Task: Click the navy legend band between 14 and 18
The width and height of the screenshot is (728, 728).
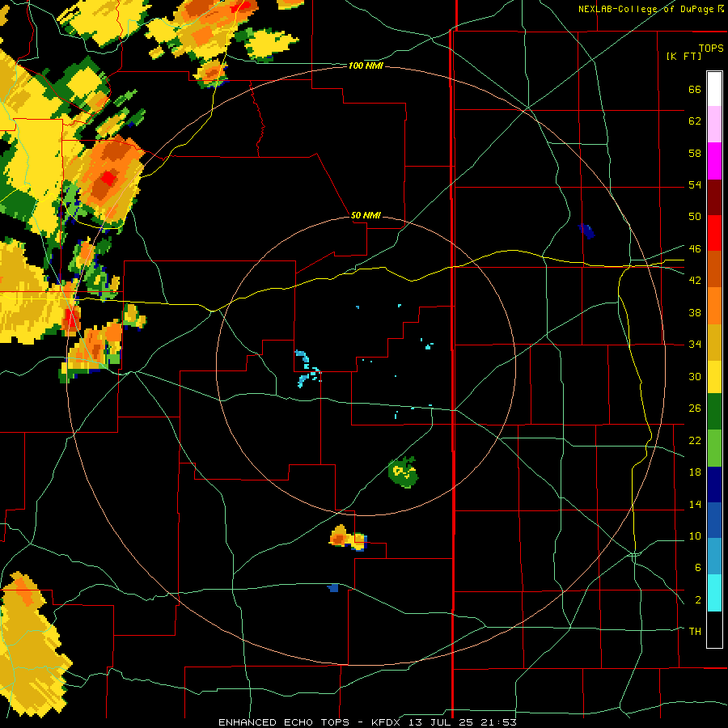Action: click(x=714, y=485)
